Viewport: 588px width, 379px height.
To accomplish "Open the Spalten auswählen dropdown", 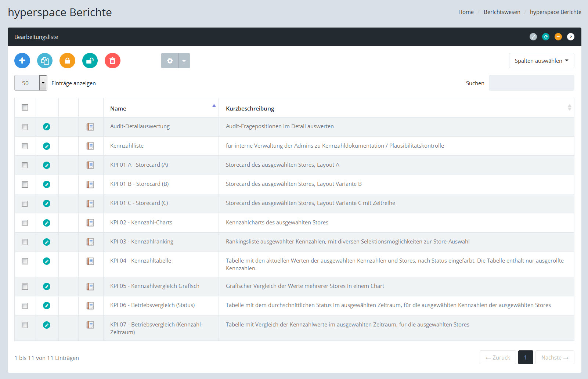I will pos(541,61).
